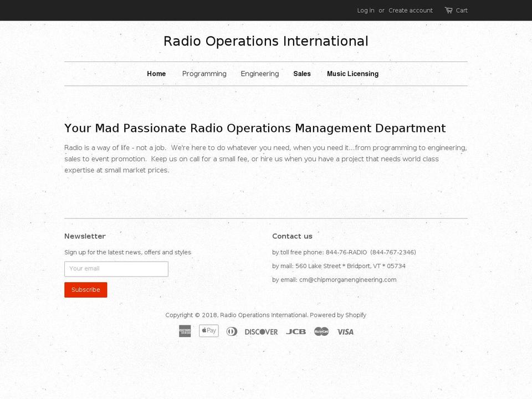532x399 pixels.
Task: Open the Music Licensing menu item
Action: click(352, 74)
